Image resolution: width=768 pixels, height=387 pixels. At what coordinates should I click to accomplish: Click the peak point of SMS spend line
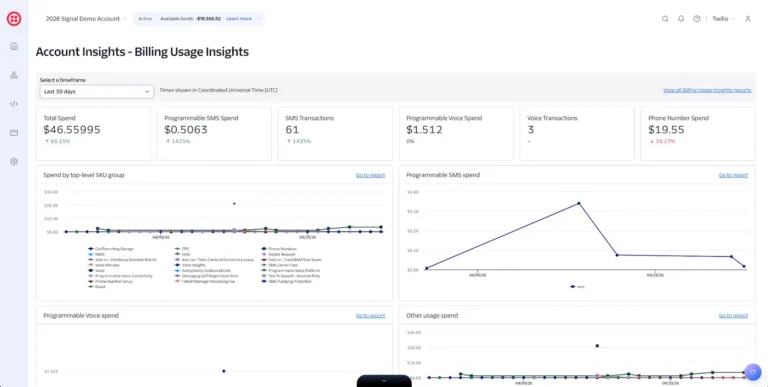pos(578,203)
